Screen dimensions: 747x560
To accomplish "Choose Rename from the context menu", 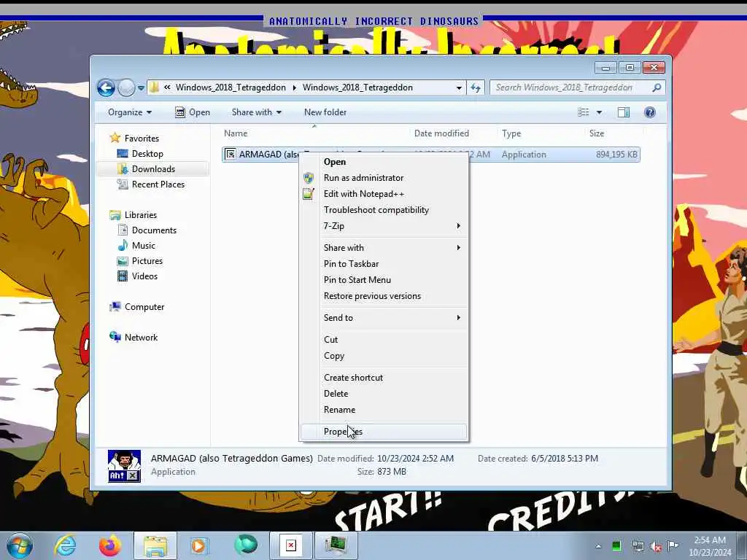I will pyautogui.click(x=384, y=410).
